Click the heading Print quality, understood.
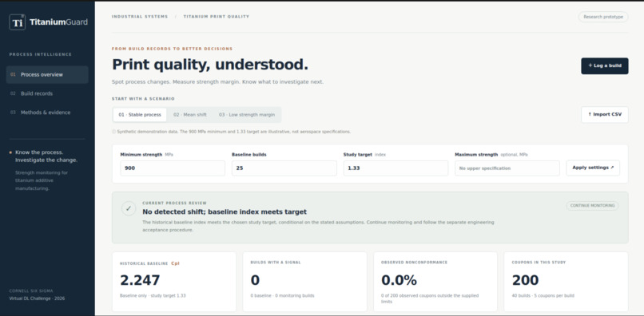The image size is (644, 316). pos(210,65)
